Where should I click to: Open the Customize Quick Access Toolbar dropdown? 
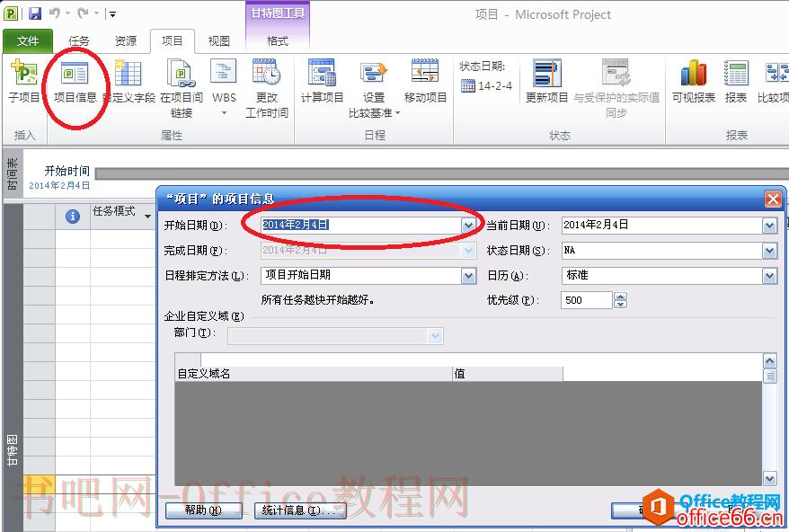tap(112, 14)
